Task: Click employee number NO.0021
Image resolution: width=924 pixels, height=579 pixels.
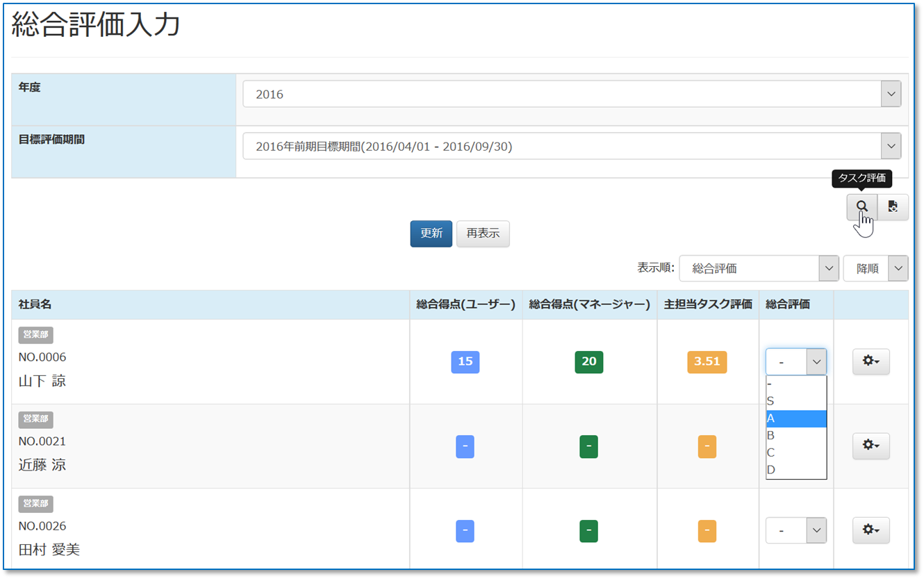Action: coord(42,441)
